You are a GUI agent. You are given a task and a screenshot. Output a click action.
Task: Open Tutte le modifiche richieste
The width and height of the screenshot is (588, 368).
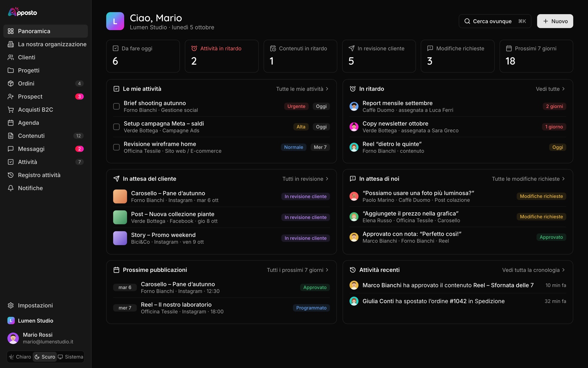pos(529,179)
